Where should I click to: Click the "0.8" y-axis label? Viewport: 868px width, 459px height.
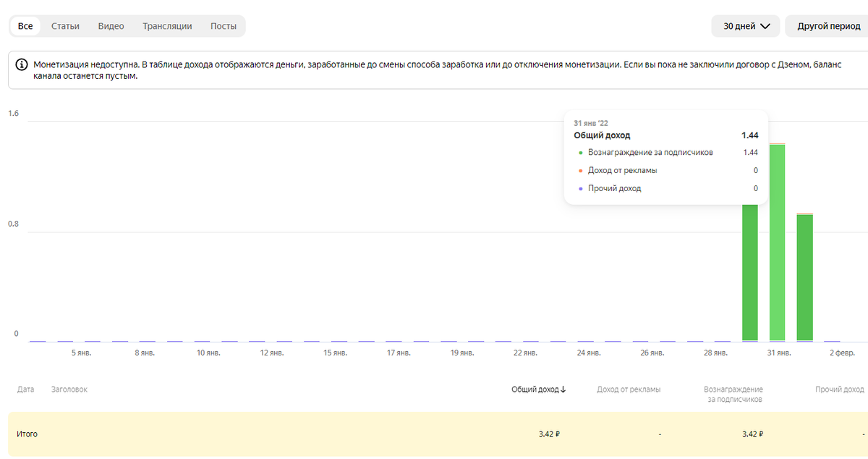[x=13, y=224]
